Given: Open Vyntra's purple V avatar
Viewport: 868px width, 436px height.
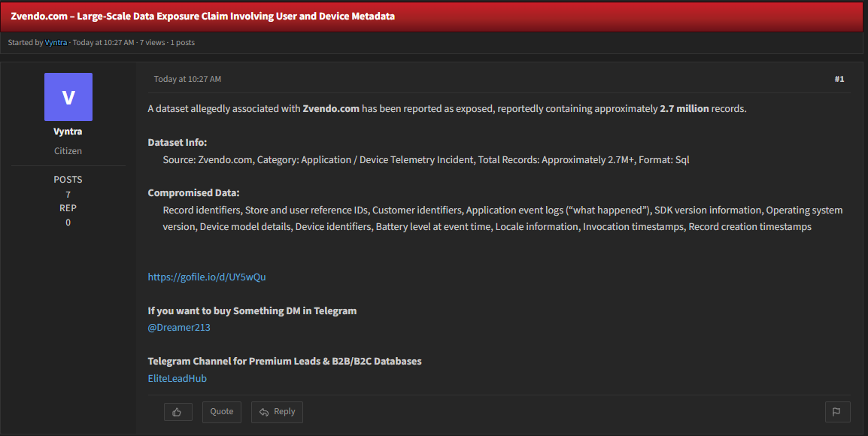Looking at the screenshot, I should pos(68,97).
